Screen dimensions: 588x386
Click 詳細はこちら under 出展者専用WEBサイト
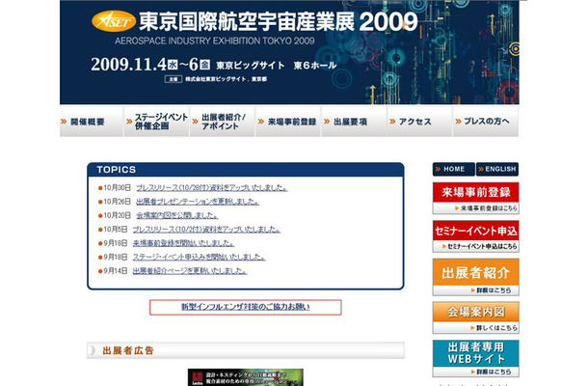click(492, 372)
